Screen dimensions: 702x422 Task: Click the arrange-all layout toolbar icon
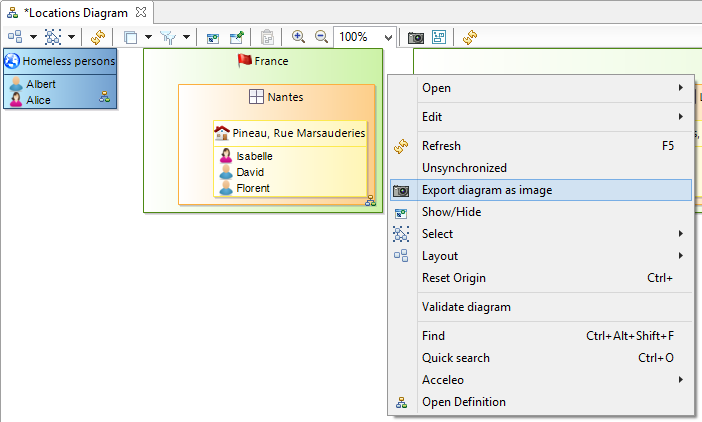(x=15, y=37)
